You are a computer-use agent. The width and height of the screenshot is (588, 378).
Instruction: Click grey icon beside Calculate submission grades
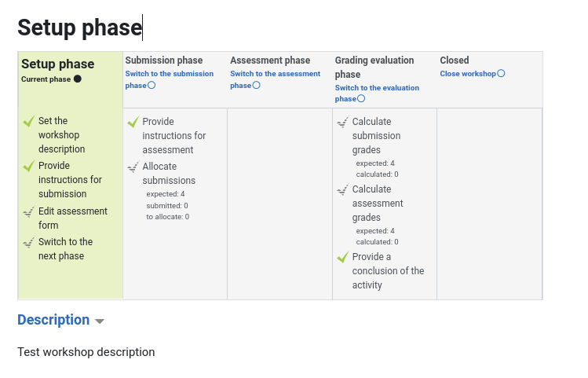343,122
